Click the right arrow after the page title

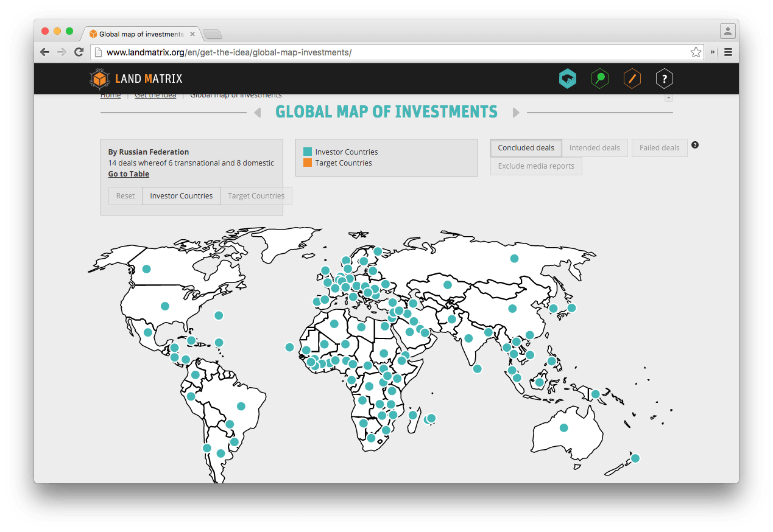(x=516, y=113)
